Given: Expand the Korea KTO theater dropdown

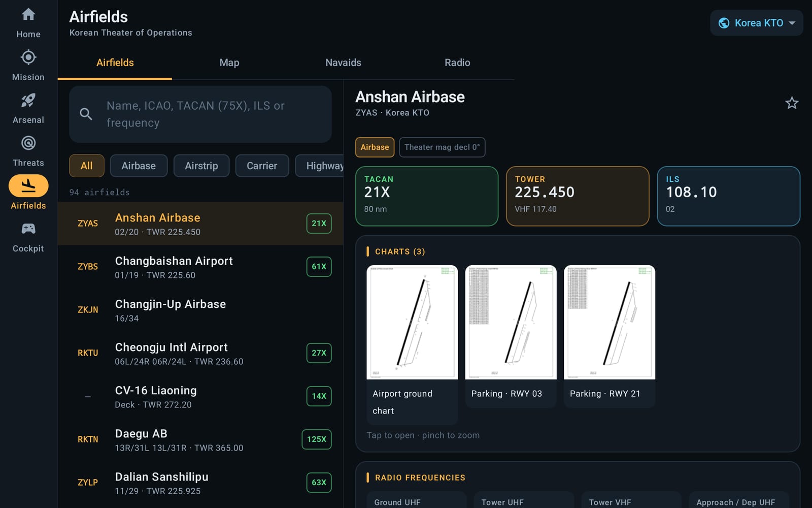Looking at the screenshot, I should click(757, 23).
